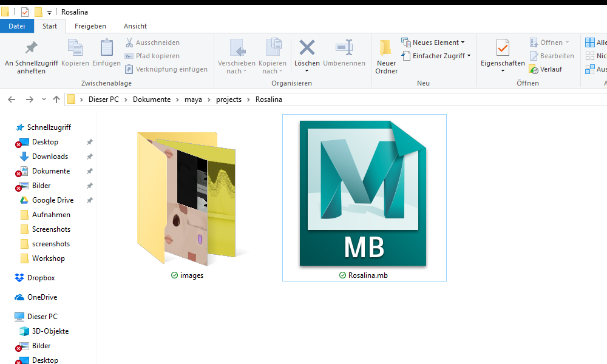Image resolution: width=607 pixels, height=364 pixels.
Task: Click the Rosalina.mb file name label
Action: (x=368, y=275)
